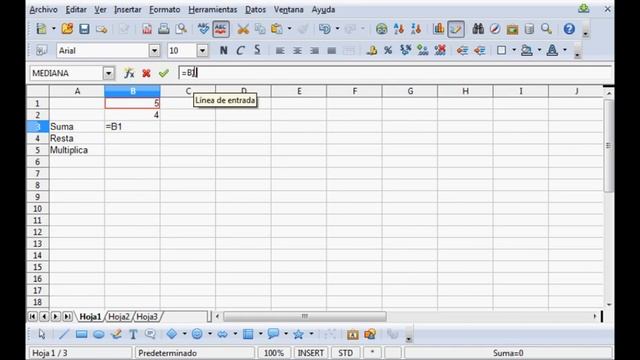640x360 pixels.
Task: Open the font name Arial dropdown
Action: point(154,51)
